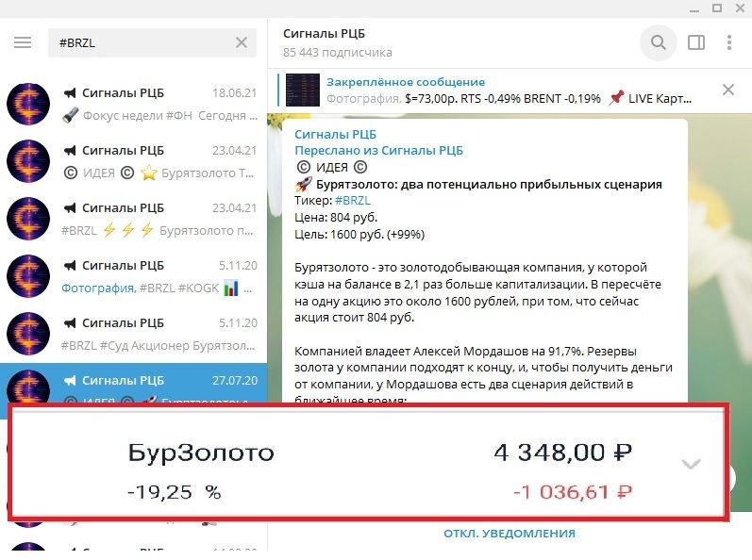Open the three-dot chat options menu
The height and width of the screenshot is (560, 752).
[x=729, y=42]
